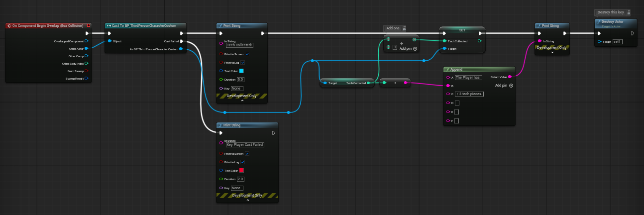The height and width of the screenshot is (215, 644).
Task: Click the Other Comp output pin
Action: coord(87,56)
